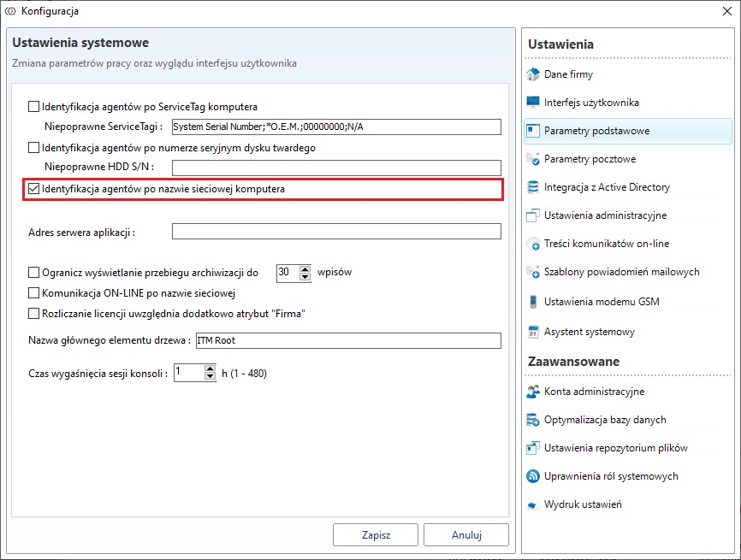Viewport: 741px width, 560px height.
Task: Click the Optymalizacja bazy danych icon
Action: click(533, 420)
